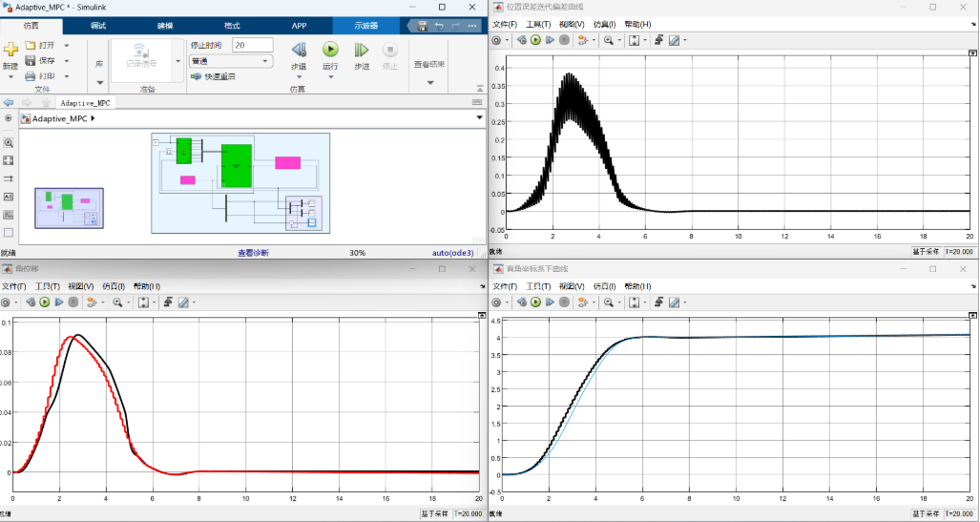The height and width of the screenshot is (522, 980).
Task: Select the Adaptive_MPC model tab under the ribbon
Action: [86, 103]
